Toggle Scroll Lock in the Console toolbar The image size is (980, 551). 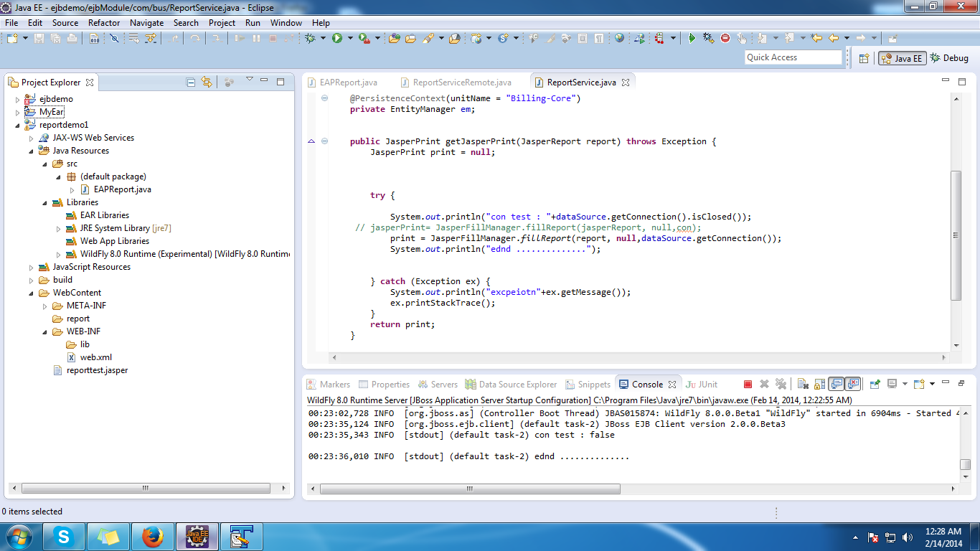819,385
